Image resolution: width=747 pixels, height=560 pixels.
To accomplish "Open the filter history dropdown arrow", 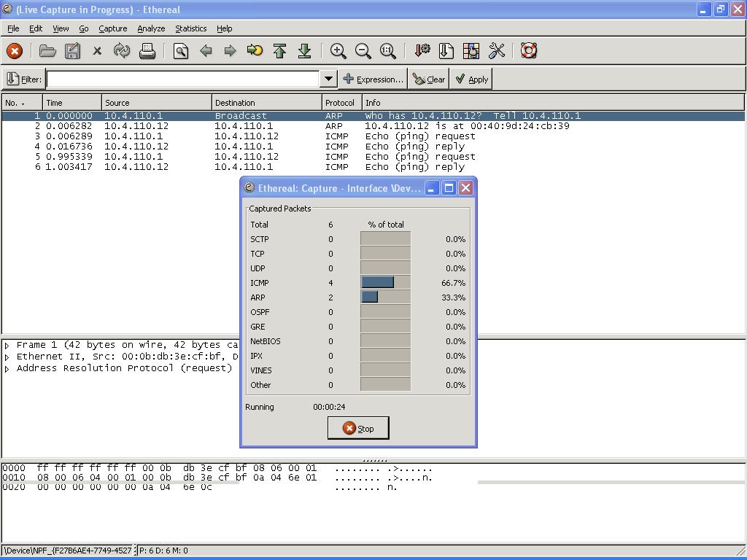I will coord(328,79).
